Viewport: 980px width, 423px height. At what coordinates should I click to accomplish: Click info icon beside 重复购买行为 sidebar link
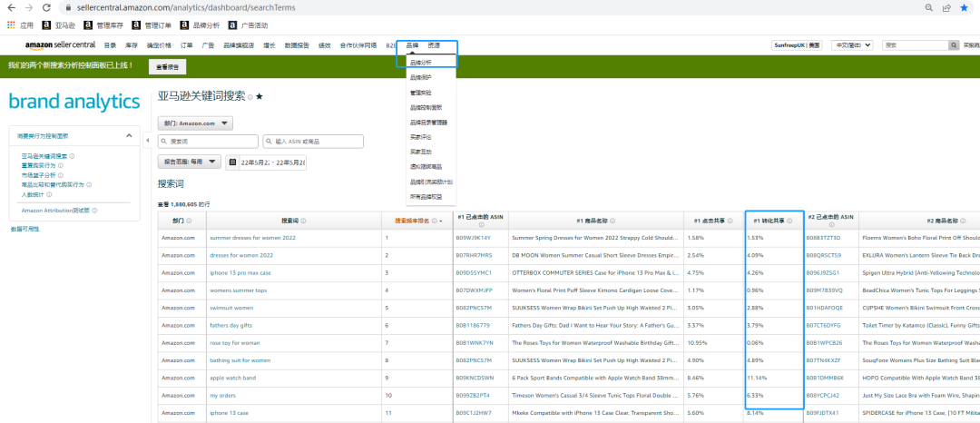[x=61, y=166]
